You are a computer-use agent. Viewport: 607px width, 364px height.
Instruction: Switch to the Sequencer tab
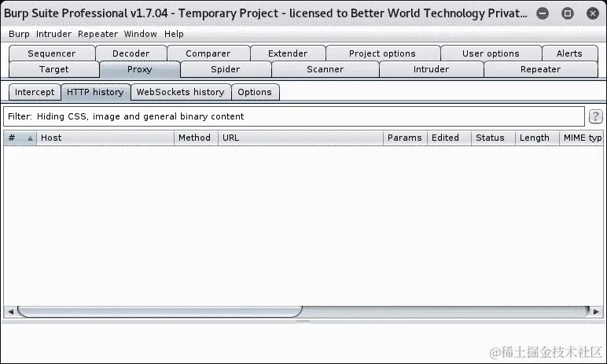51,53
